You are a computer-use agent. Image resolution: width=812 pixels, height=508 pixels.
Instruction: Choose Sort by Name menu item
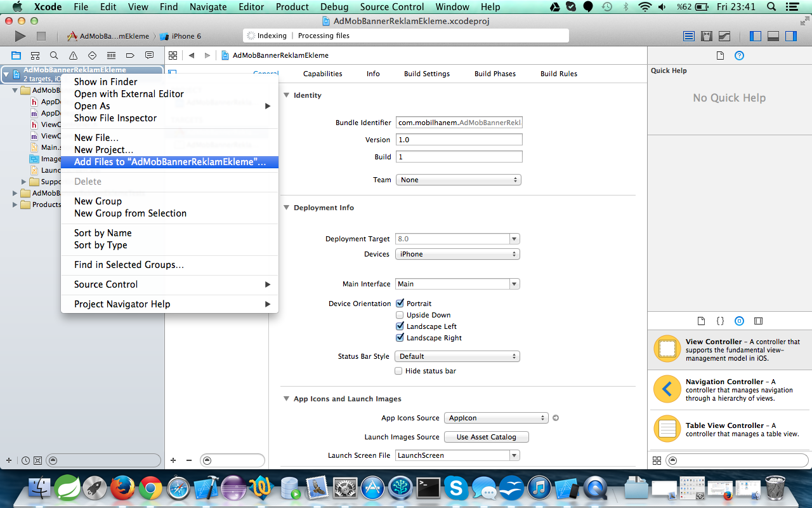pyautogui.click(x=169, y=233)
